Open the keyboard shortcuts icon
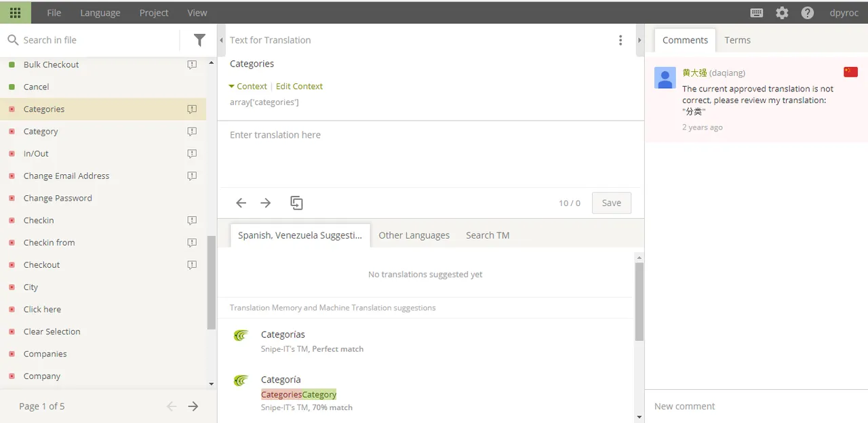The image size is (868, 423). (x=757, y=13)
